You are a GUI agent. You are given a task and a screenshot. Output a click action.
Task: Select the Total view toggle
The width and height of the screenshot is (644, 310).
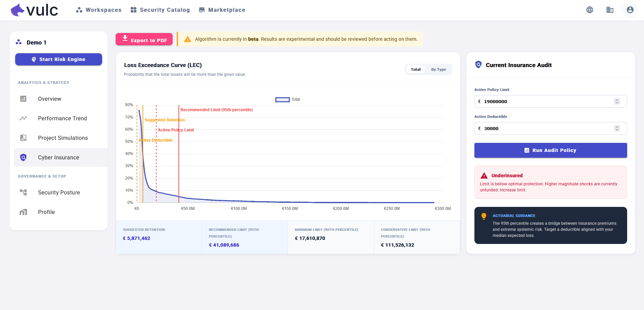[416, 69]
